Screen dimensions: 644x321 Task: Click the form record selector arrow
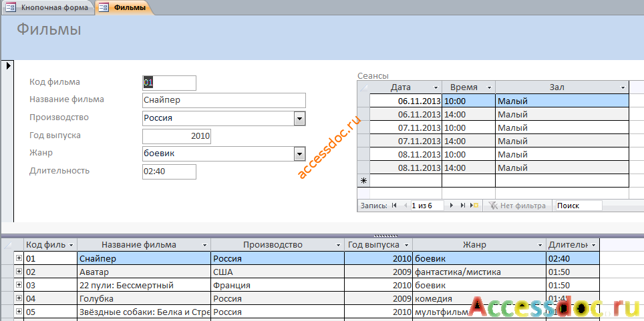8,65
